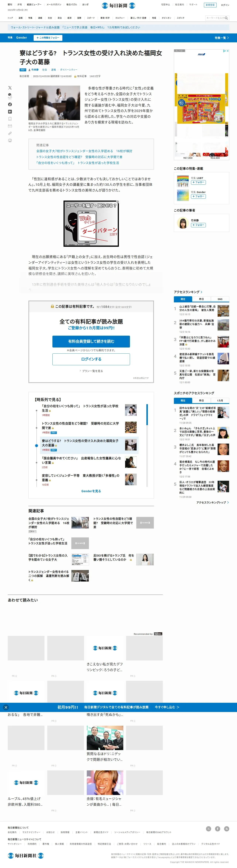This screenshot has height=868, width=237.
Task: Open 政治 in the navigation menu
Action: (x=60, y=18)
